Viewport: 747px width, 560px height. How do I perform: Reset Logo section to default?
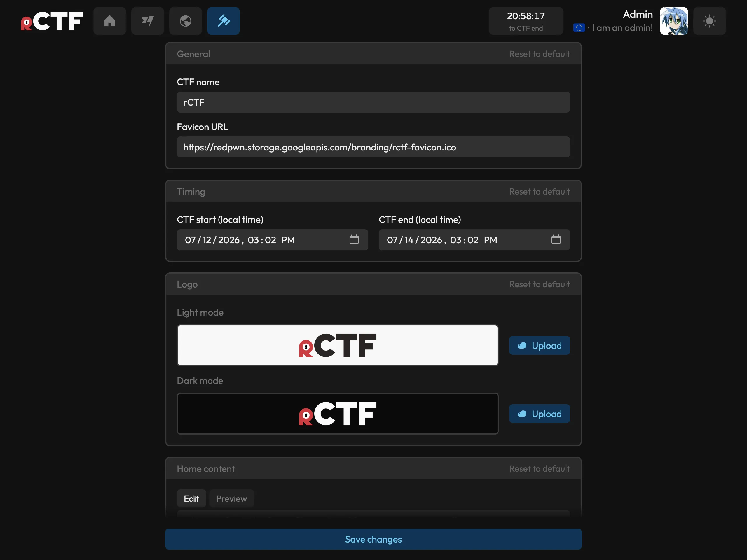[x=539, y=285]
